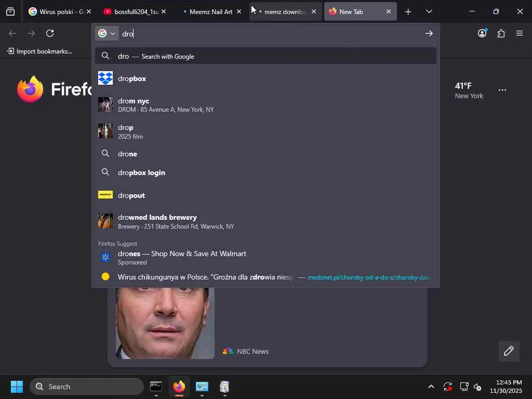Choose the drowned lands brewery suggestion
Viewport: 532px width, 399px height.
coord(265,221)
